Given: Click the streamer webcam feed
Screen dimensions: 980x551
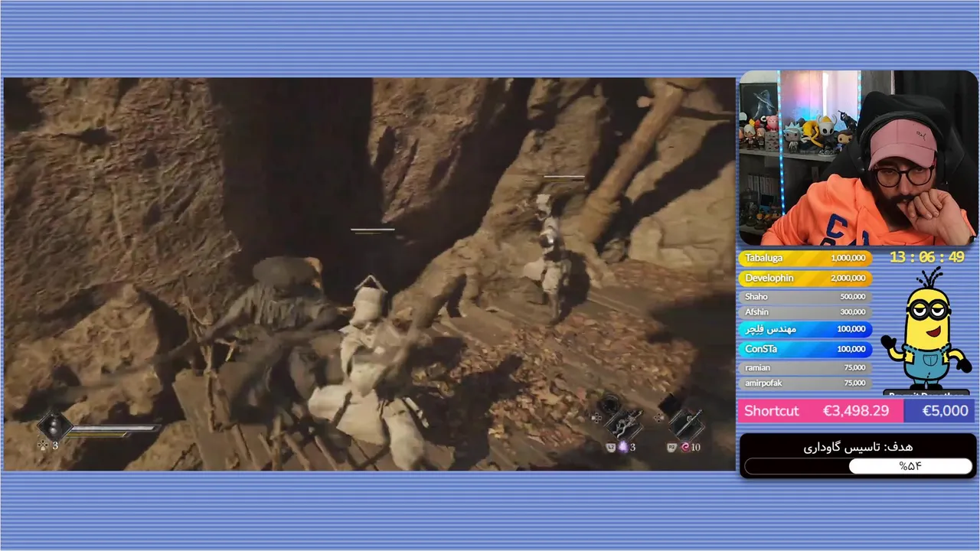Looking at the screenshot, I should [858, 158].
